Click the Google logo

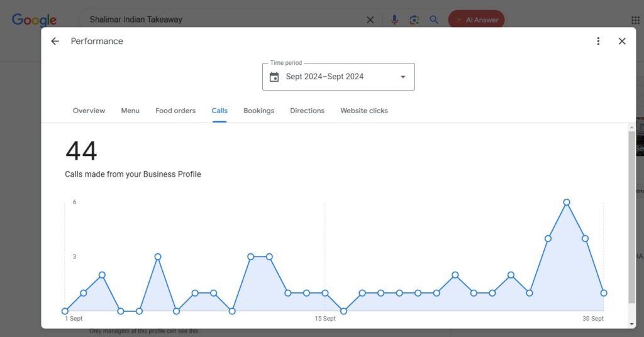34,20
